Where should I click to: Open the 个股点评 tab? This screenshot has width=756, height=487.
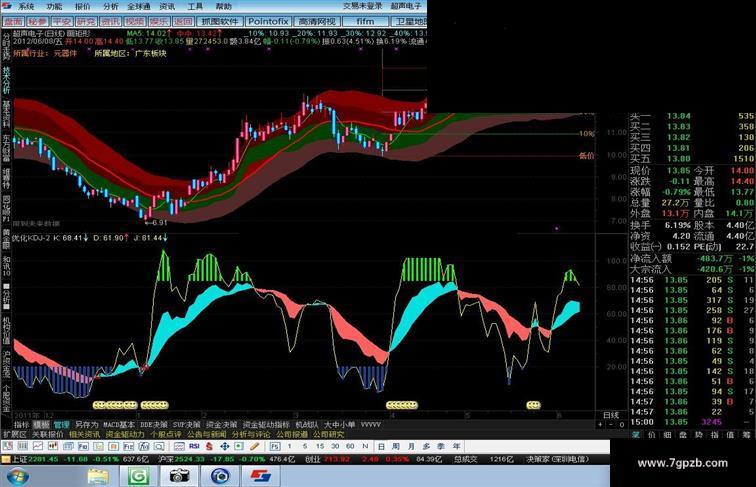(x=165, y=434)
